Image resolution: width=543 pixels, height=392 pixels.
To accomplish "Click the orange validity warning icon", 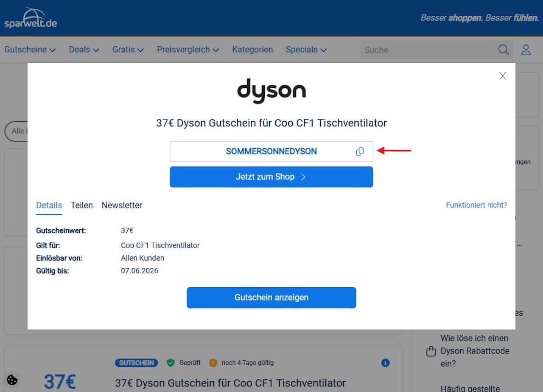I will [x=213, y=363].
